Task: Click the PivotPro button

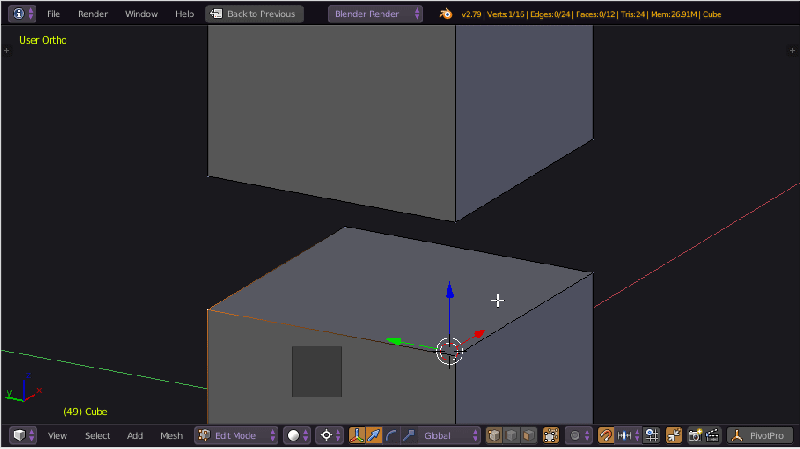Action: (760, 435)
